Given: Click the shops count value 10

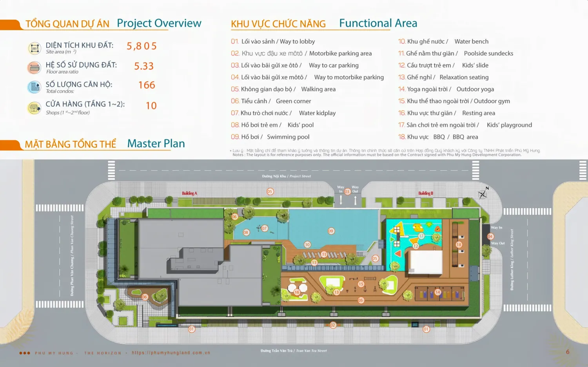Looking at the screenshot, I should pos(151,106).
